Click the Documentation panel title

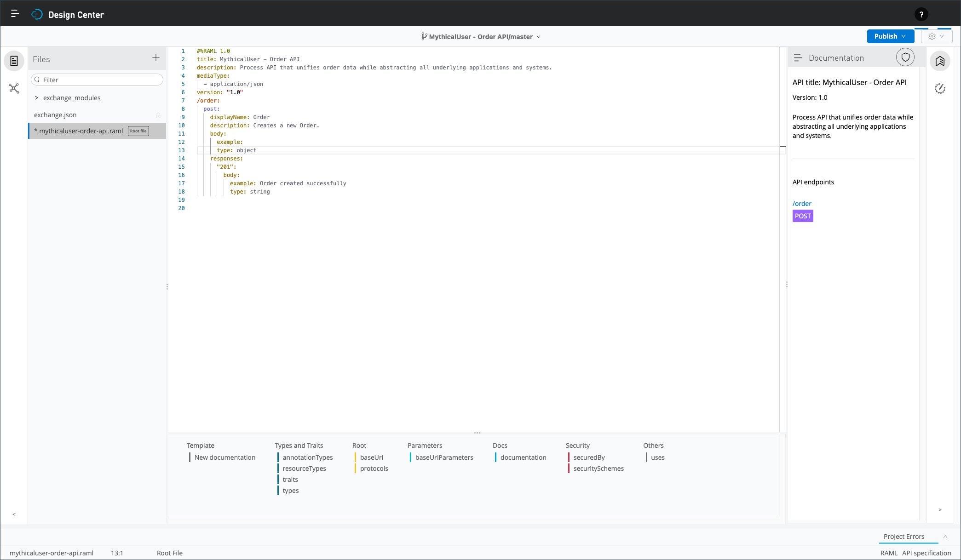(836, 58)
